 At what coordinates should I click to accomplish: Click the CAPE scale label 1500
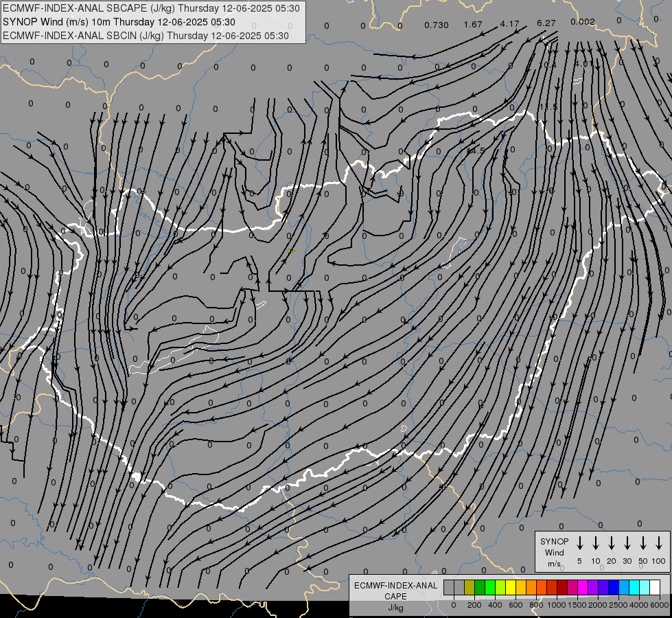point(577,605)
